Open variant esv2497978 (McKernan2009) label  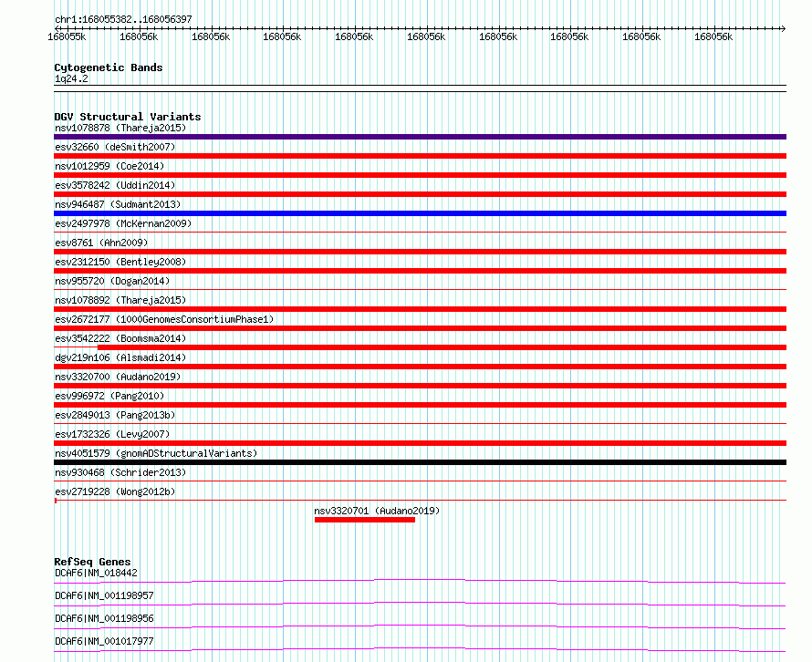(x=123, y=223)
